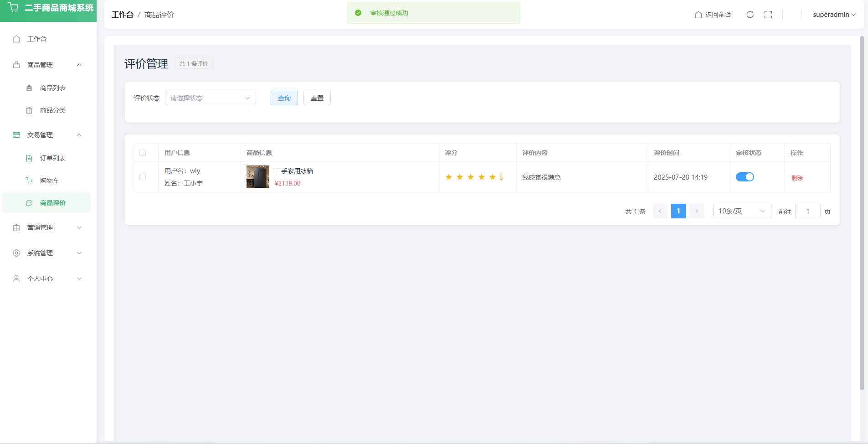Click the 工作台 house icon in sidebar
This screenshot has height=444, width=868.
(16, 39)
